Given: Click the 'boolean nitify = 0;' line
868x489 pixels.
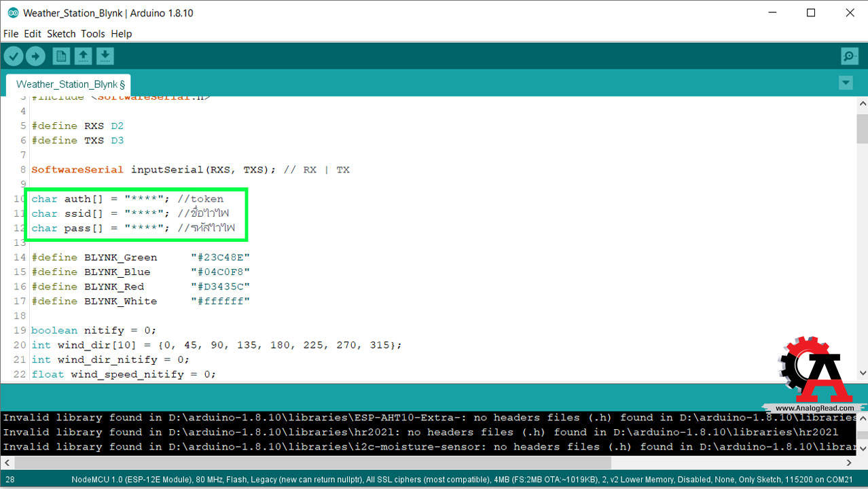Looking at the screenshot, I should pos(94,331).
